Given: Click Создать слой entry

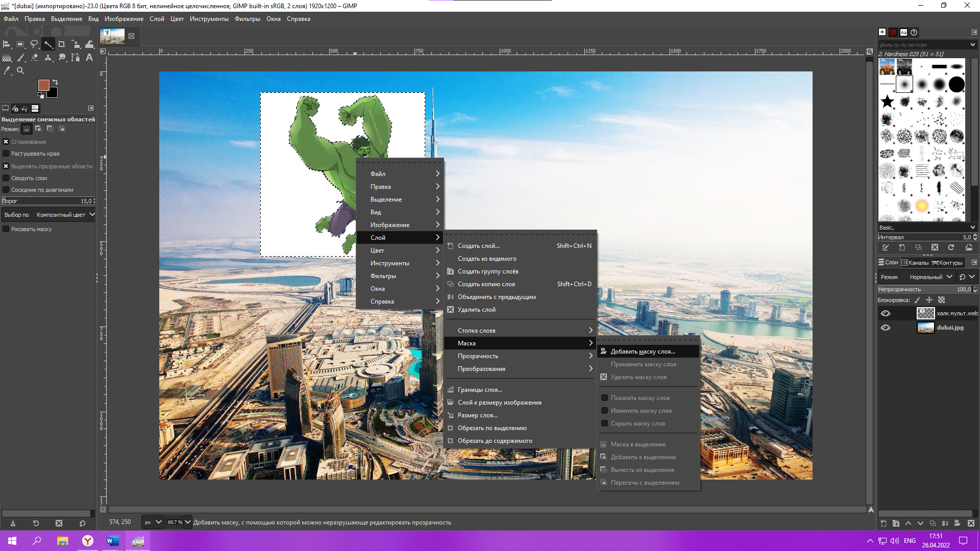Looking at the screenshot, I should click(x=520, y=246).
